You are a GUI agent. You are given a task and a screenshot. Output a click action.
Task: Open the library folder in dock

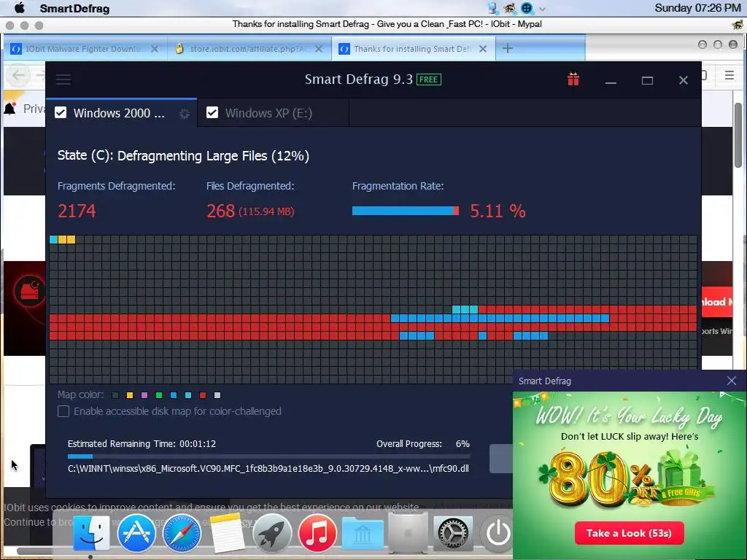coord(363,534)
